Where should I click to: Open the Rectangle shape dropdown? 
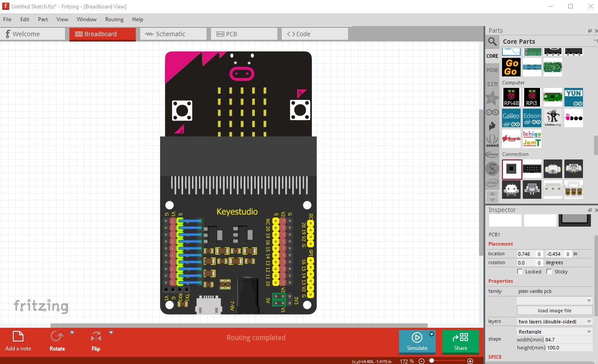point(555,331)
